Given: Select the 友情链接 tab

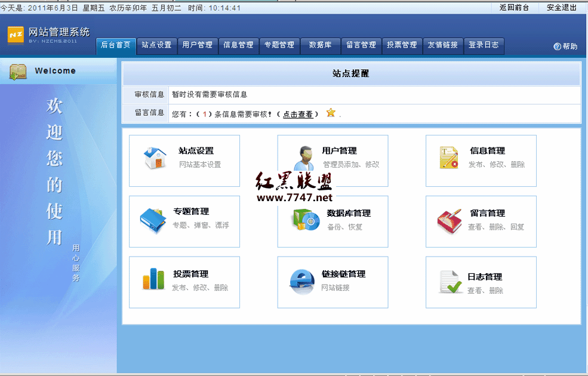Looking at the screenshot, I should click(443, 45).
